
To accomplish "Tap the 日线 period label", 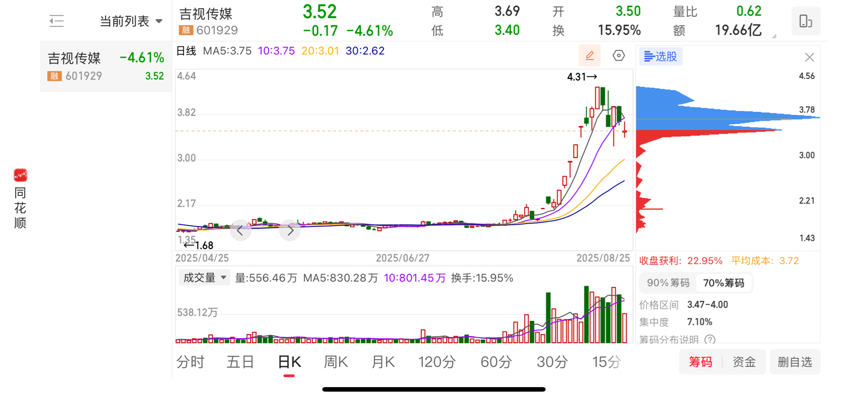I will click(186, 51).
